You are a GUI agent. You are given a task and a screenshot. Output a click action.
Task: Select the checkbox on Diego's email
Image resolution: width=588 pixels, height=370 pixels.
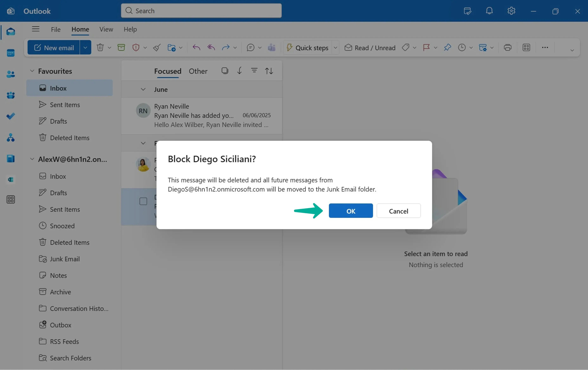143,201
